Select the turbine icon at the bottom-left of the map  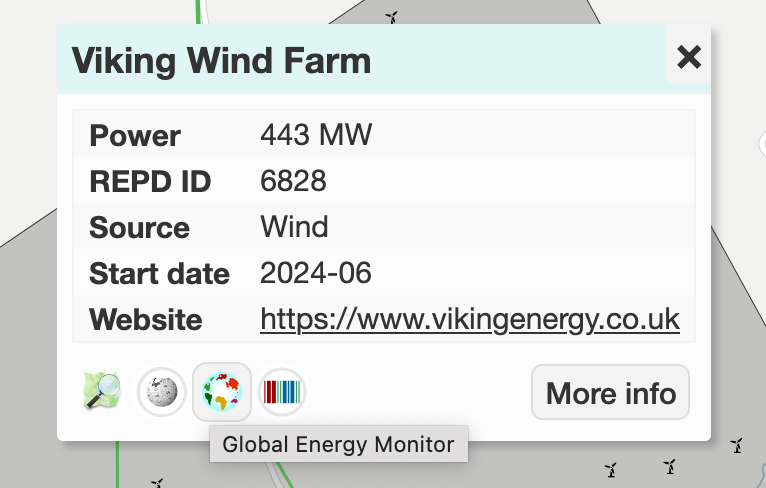(157, 482)
